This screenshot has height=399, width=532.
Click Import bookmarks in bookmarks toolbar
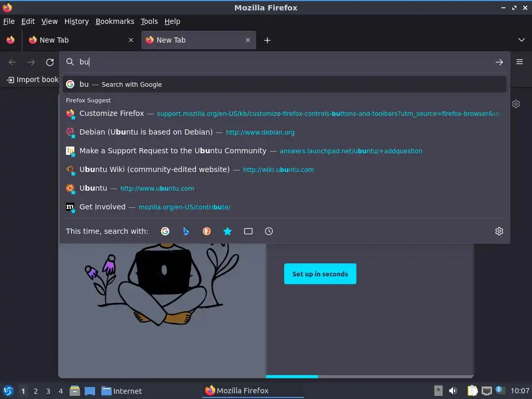[x=33, y=79]
